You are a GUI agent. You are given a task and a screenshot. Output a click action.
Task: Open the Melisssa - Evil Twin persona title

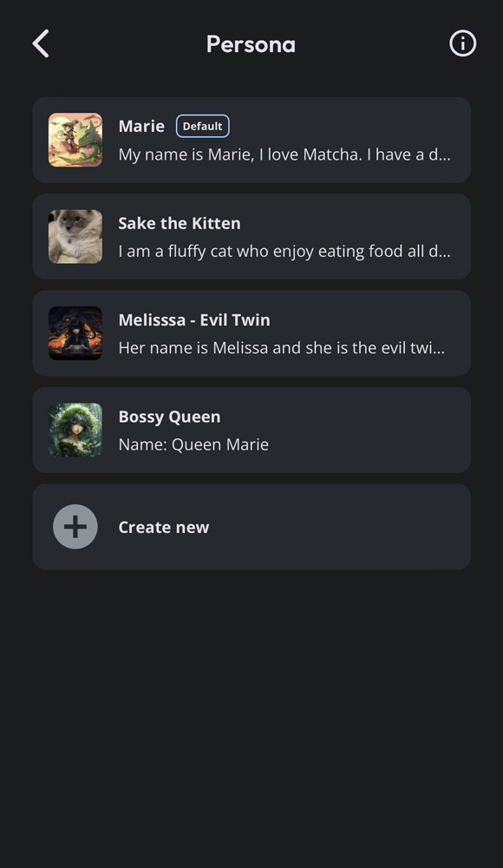(194, 320)
